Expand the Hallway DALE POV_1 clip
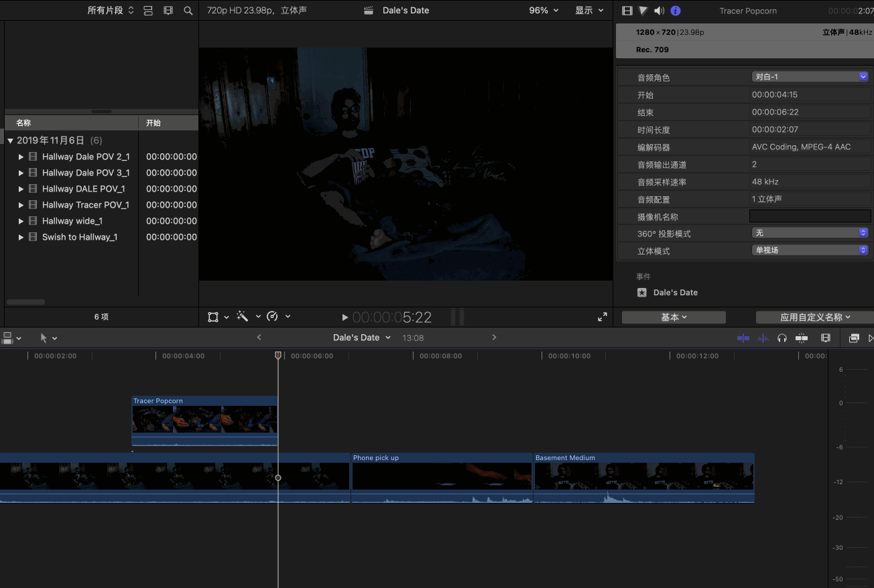Screen dimensions: 874x588 tap(21, 189)
